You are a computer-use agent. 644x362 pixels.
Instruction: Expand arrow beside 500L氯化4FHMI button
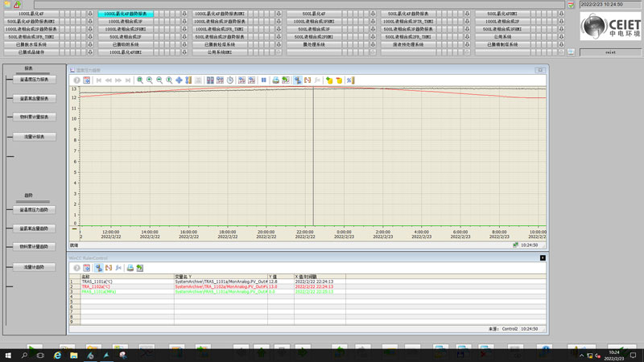click(561, 14)
